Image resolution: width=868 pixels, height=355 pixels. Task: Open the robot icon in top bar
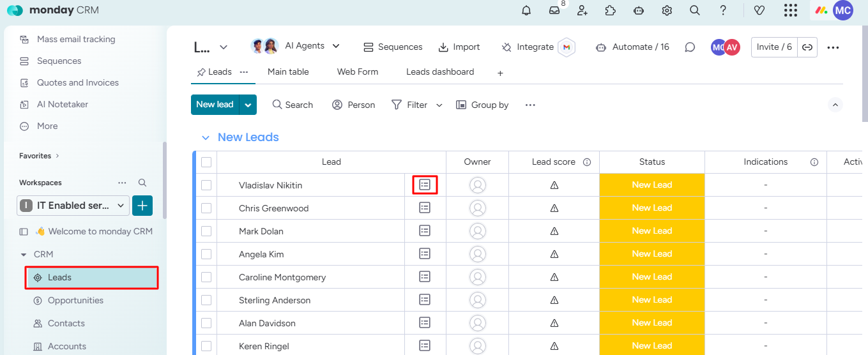pos(638,10)
